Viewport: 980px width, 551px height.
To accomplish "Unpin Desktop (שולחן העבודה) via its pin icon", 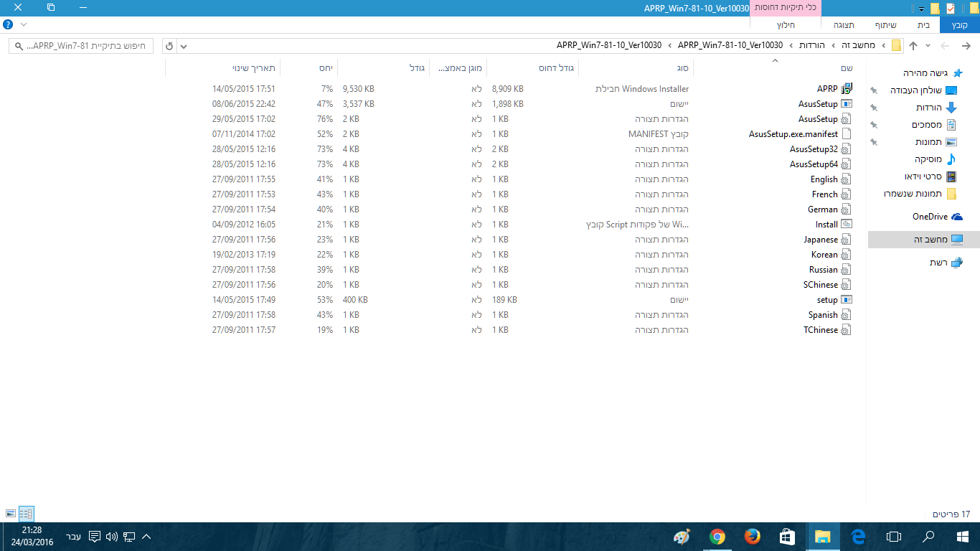I will click(874, 90).
